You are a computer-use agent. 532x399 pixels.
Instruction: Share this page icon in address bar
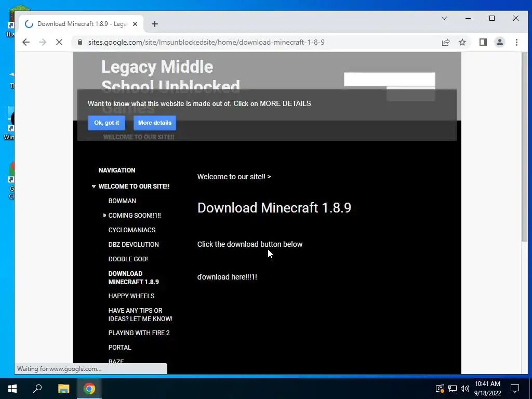(x=445, y=42)
